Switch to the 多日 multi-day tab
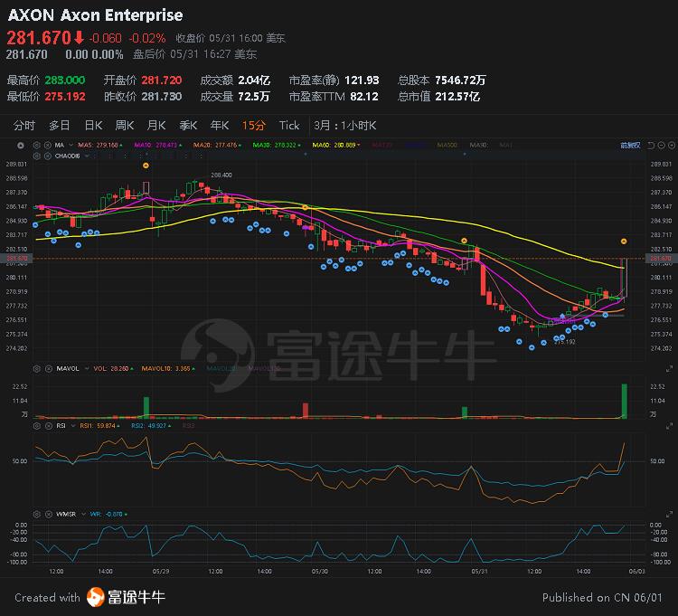678x616 pixels. point(60,126)
